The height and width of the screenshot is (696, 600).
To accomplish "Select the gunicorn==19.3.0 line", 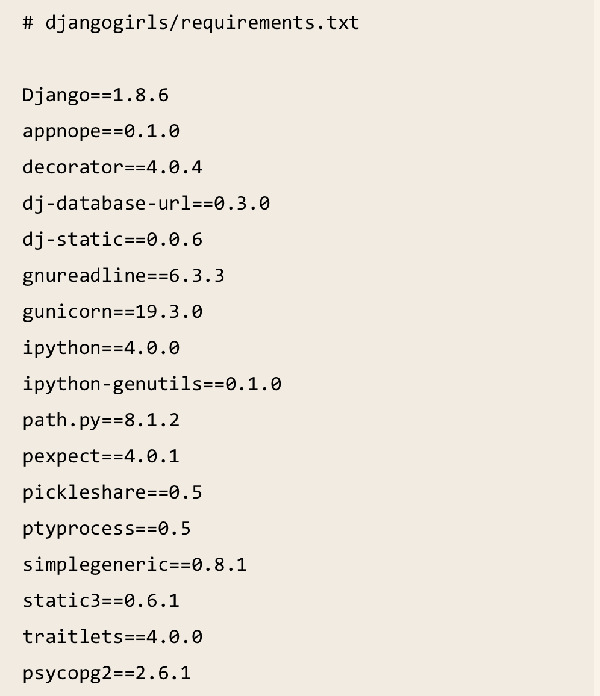I will click(112, 311).
